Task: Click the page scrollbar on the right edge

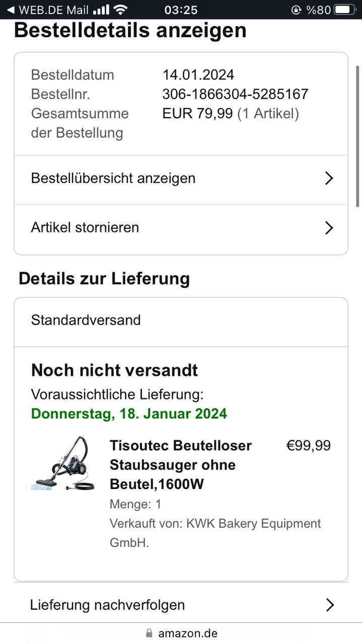Action: [x=358, y=136]
